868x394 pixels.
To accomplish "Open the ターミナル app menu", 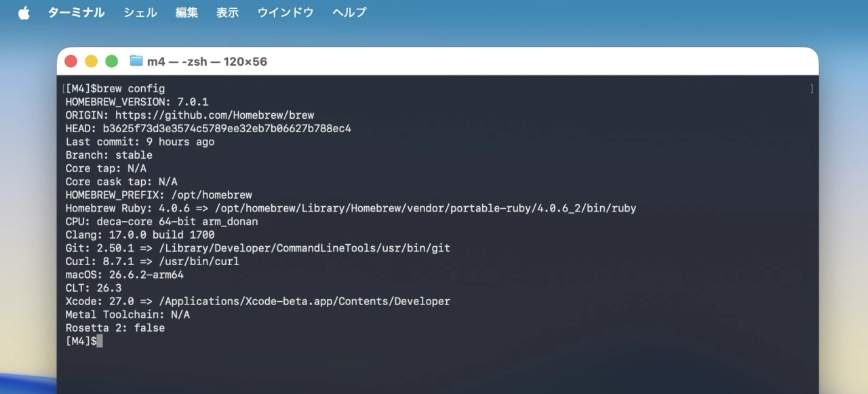I will 76,12.
